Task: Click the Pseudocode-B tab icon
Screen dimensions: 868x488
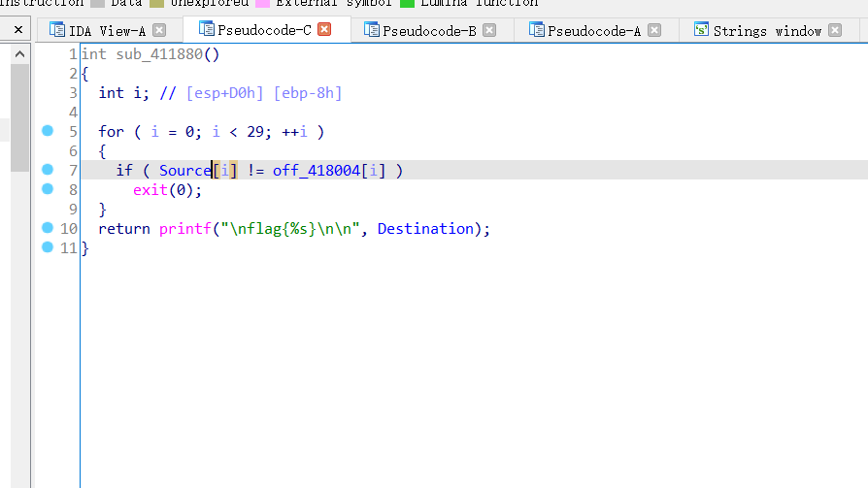Action: point(371,29)
